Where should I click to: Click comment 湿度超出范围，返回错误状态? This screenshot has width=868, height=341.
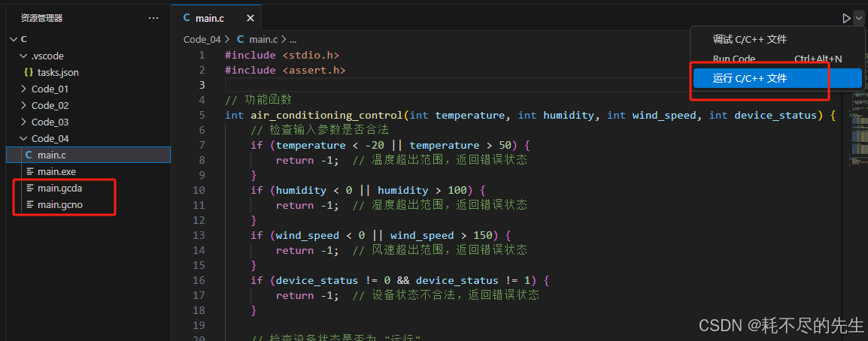[439, 205]
